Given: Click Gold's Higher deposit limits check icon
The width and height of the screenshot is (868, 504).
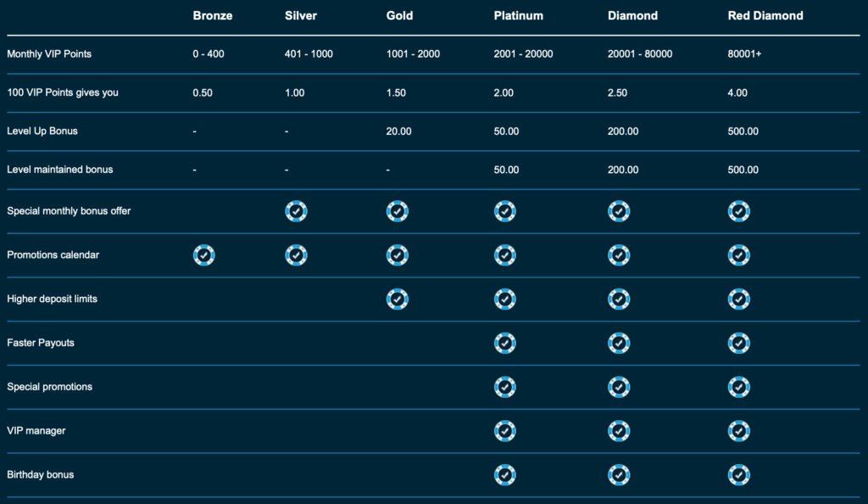Looking at the screenshot, I should [398, 299].
